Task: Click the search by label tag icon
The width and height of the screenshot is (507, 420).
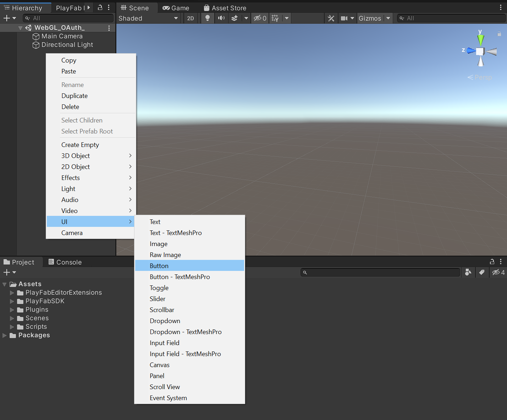Action: click(481, 272)
